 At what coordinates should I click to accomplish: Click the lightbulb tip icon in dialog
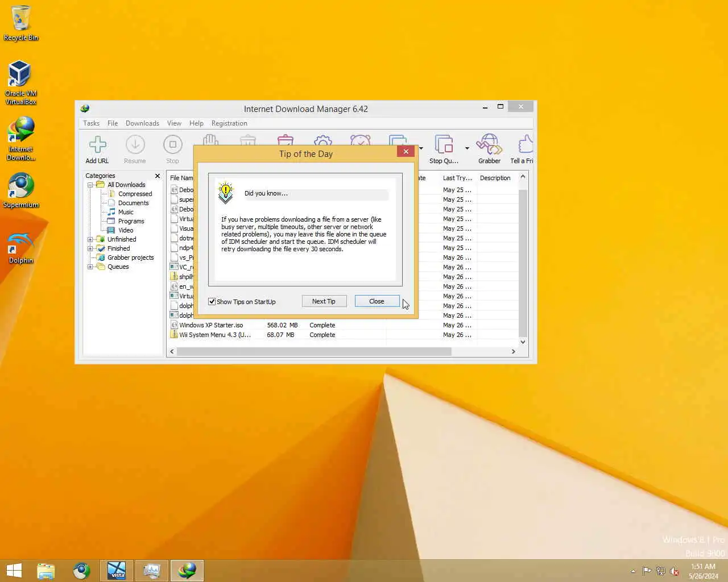pyautogui.click(x=226, y=193)
